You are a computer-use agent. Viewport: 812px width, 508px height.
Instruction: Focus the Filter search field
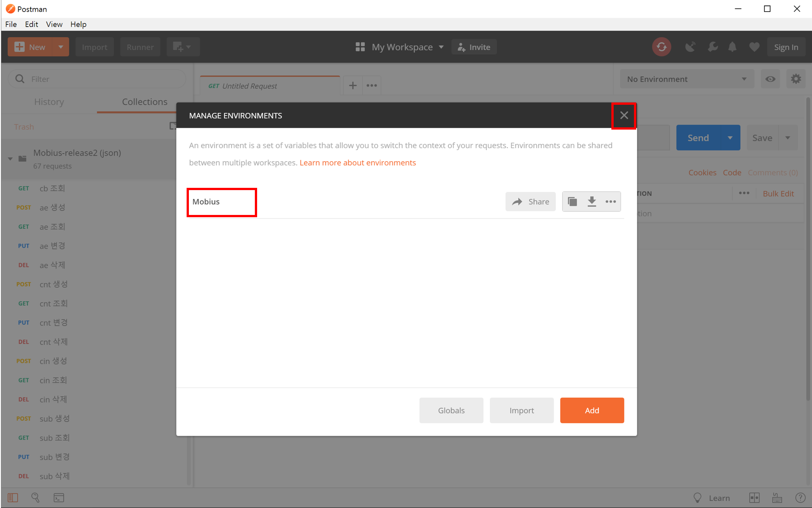pyautogui.click(x=97, y=79)
